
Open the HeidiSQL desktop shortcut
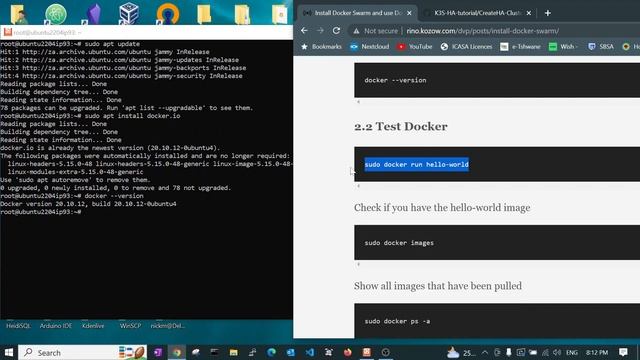coord(18,326)
